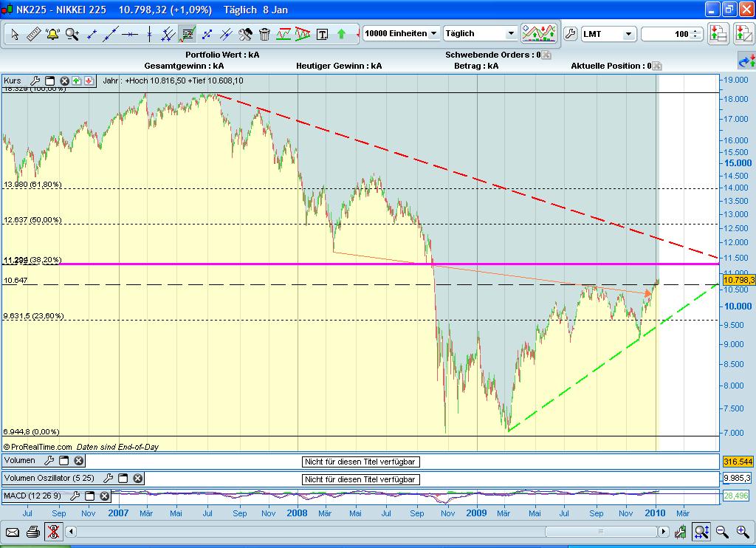Screen dimensions: 756x548
Task: Zoom in with plus magnifier
Action: (743, 532)
